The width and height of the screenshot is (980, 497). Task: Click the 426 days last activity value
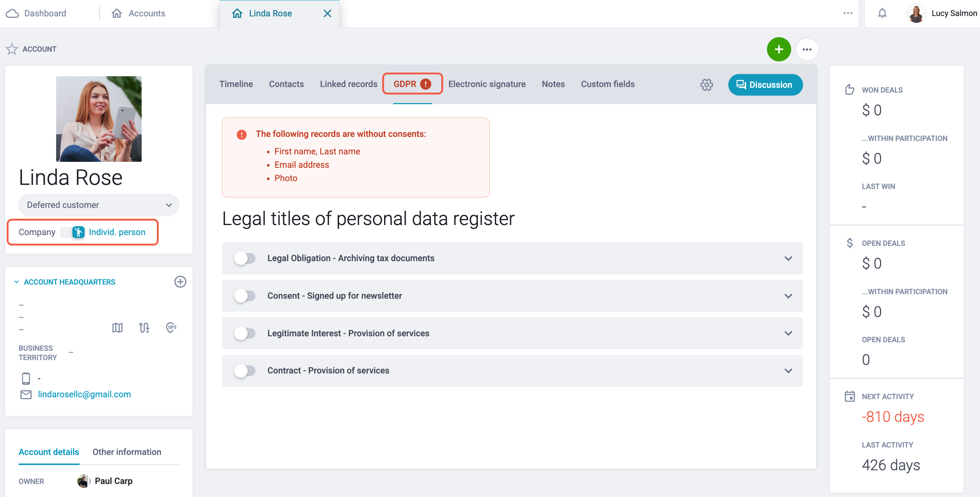(x=891, y=465)
